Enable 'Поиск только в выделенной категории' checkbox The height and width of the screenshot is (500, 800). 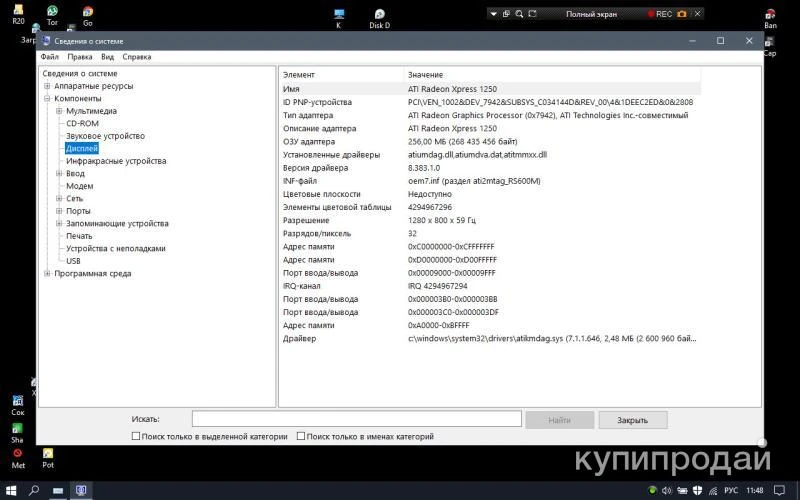pos(136,436)
